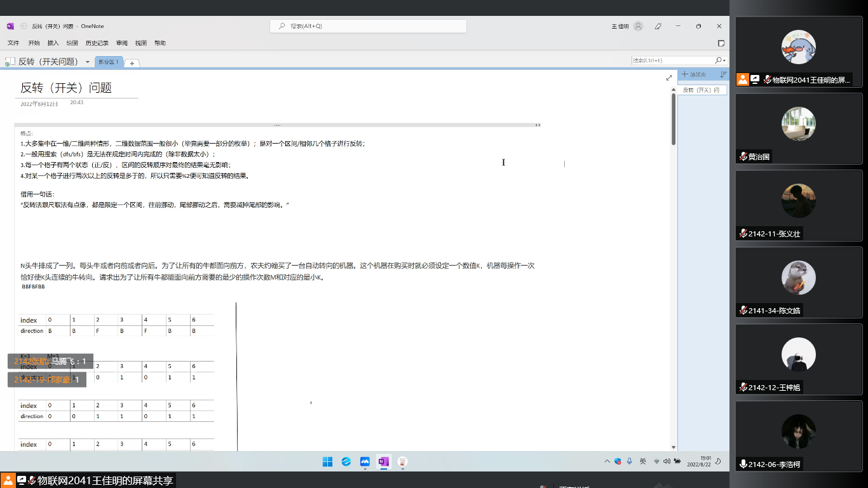This screenshot has height=488, width=868.
Task: Open notification moon icon in tray
Action: coord(717,461)
